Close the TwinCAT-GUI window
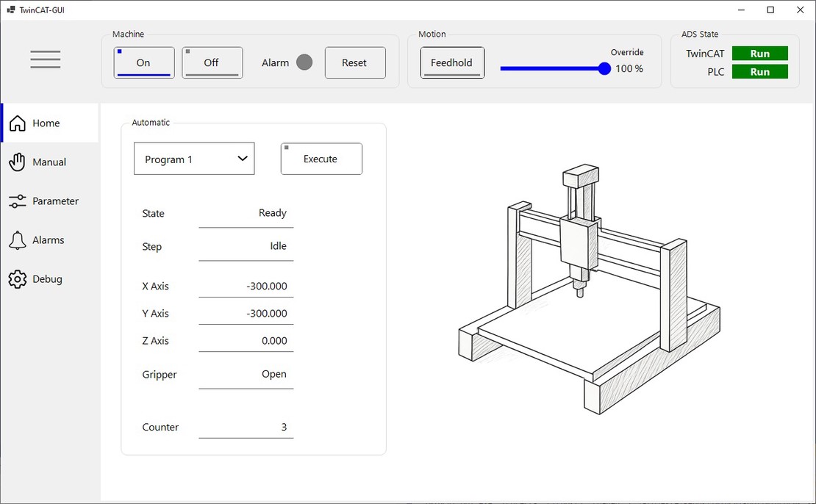This screenshot has width=816, height=504. (x=801, y=10)
